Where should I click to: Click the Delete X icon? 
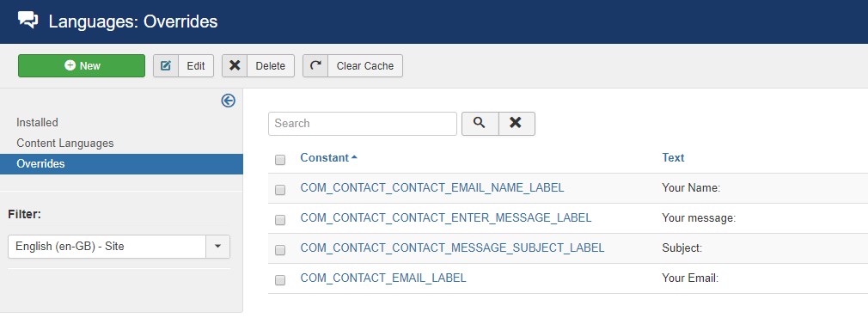pos(235,65)
